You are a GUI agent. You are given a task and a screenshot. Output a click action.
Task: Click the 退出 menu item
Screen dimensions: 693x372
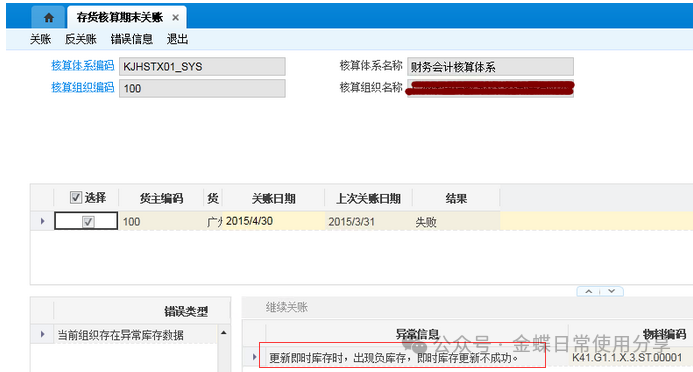coord(177,39)
